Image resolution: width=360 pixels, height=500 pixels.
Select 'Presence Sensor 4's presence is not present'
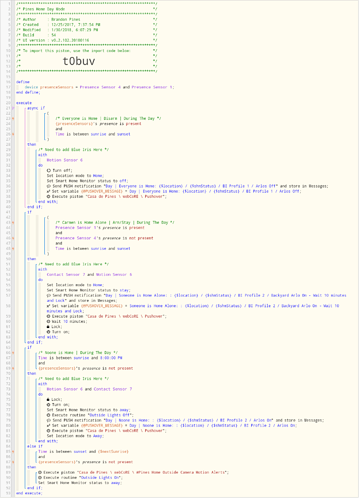tap(104, 238)
